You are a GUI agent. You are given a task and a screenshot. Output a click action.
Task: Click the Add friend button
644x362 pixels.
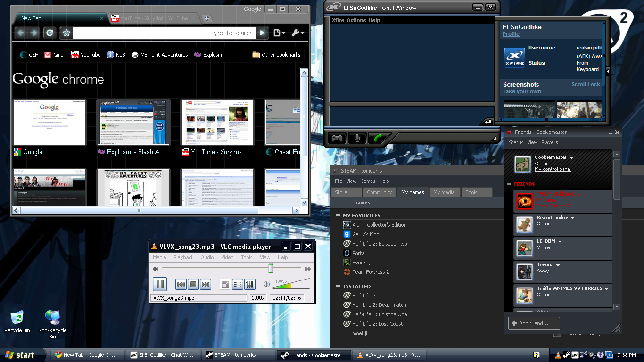(534, 323)
